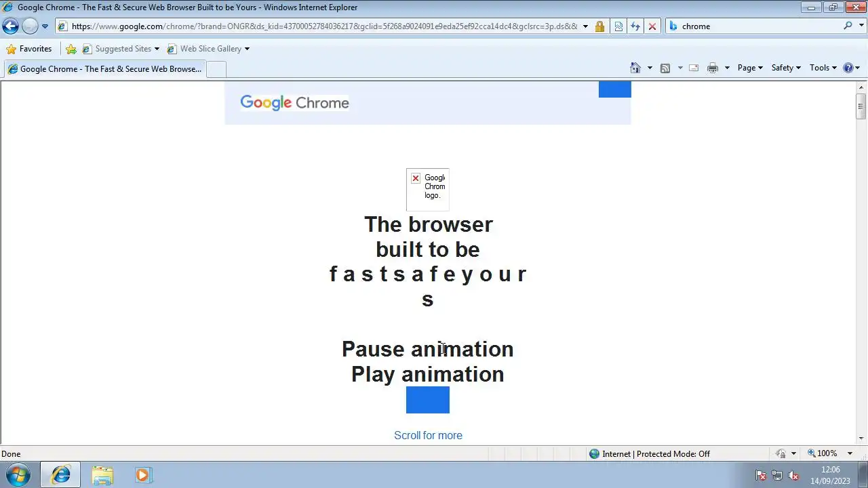The image size is (868, 488).
Task: View the security lock icon report
Action: [x=599, y=26]
